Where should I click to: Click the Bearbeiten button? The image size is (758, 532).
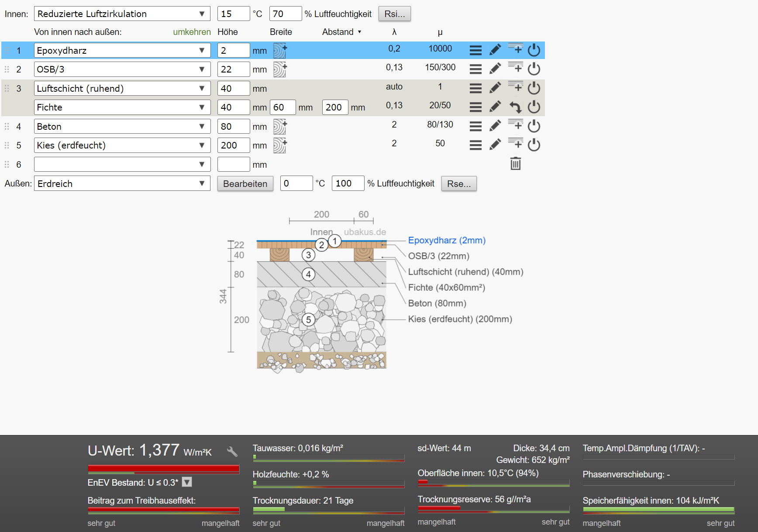coord(245,183)
